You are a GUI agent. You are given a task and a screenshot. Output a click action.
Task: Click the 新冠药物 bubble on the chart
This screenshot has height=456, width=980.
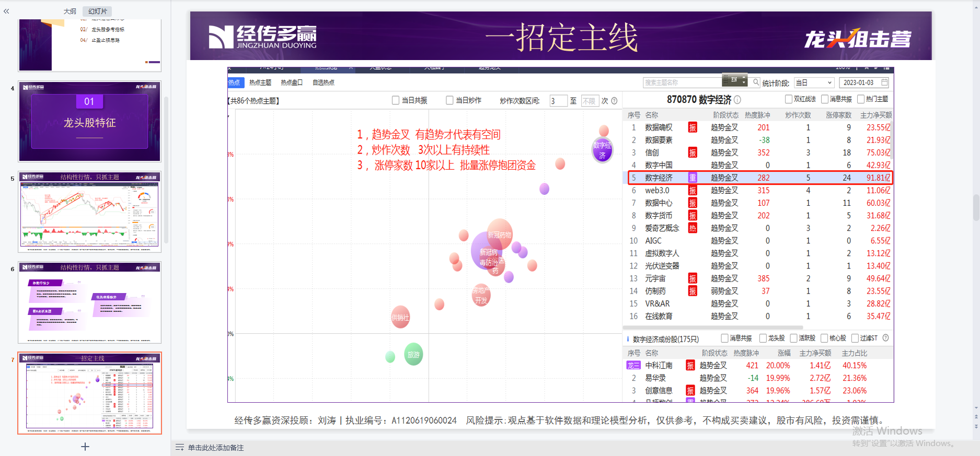(500, 235)
